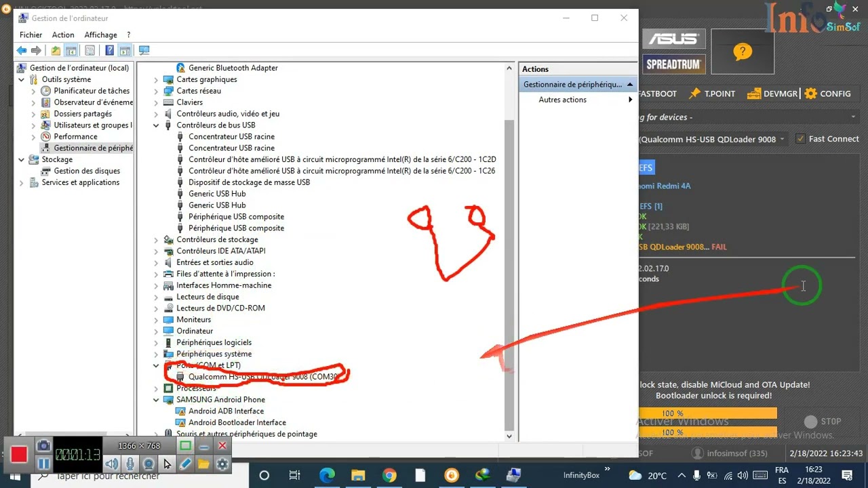Select Qualcomm HS-USB QDLoader 9008 COM port entry
The width and height of the screenshot is (868, 488).
[x=262, y=377]
